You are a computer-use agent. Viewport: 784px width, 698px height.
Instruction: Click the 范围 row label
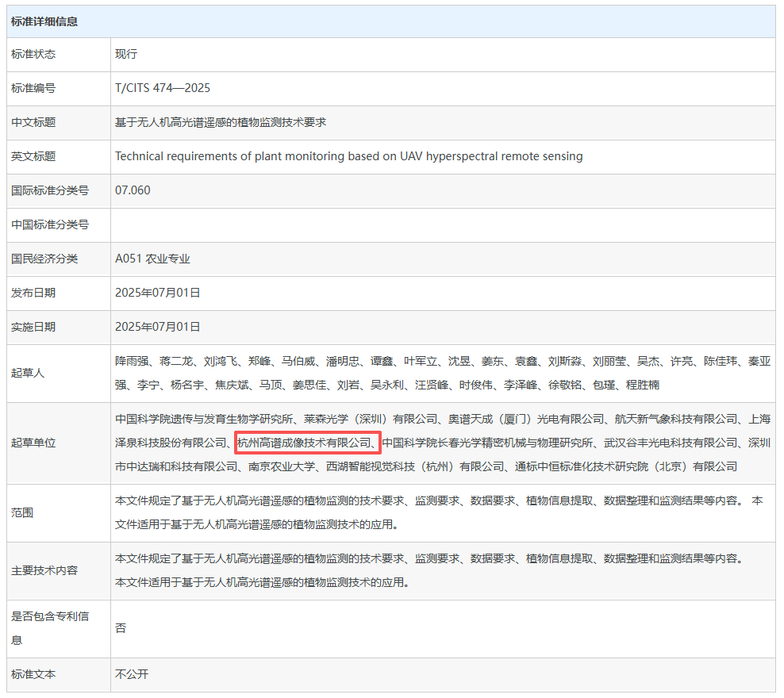coord(22,512)
